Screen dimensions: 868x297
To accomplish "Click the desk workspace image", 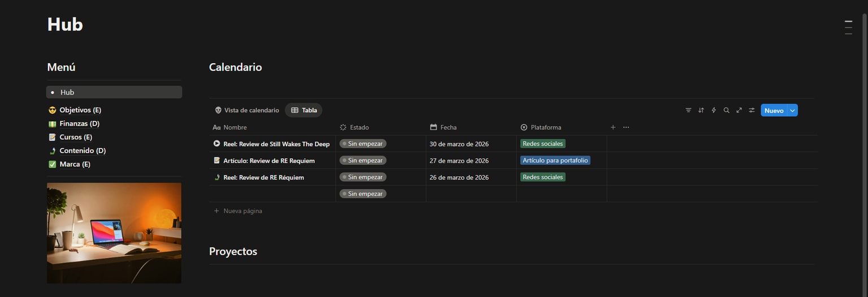I will pyautogui.click(x=114, y=233).
